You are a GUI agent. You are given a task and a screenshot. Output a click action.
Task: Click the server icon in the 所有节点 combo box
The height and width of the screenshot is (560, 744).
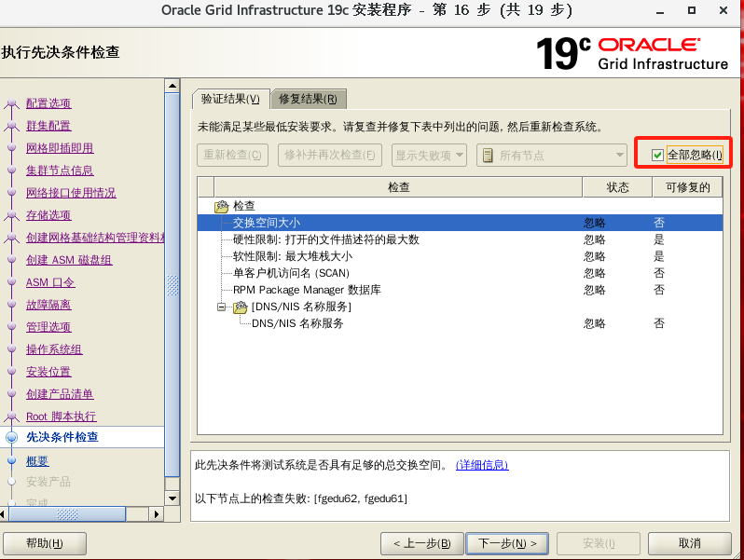coord(488,155)
